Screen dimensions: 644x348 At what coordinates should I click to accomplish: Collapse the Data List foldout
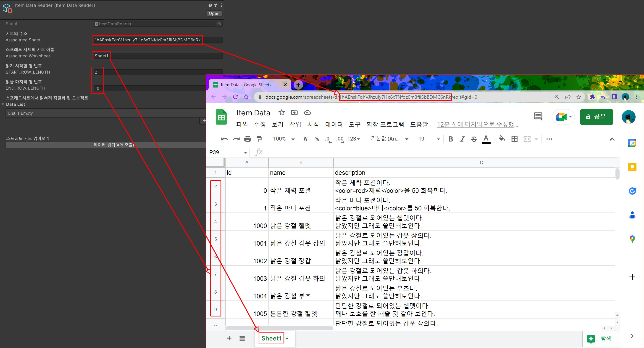click(x=3, y=104)
